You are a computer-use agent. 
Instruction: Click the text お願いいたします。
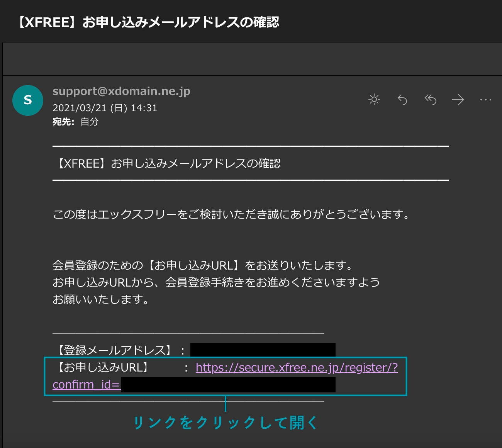tap(101, 299)
